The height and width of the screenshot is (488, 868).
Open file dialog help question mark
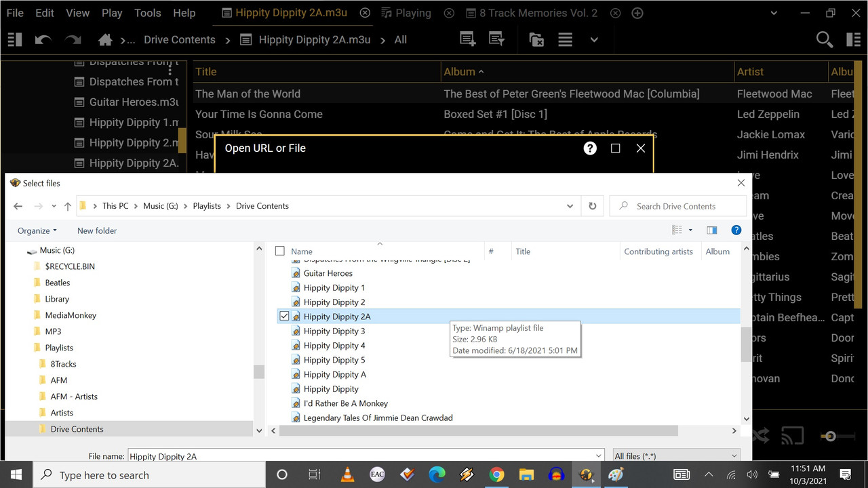coord(736,230)
